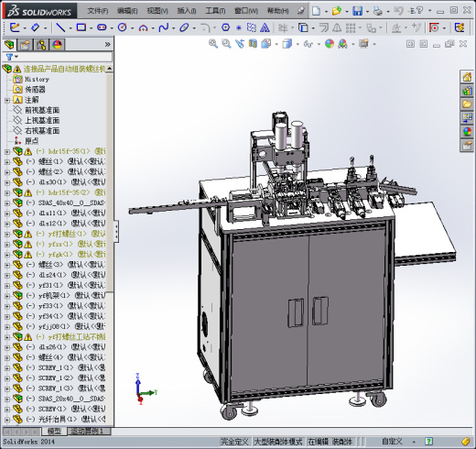Screen dimensions: 476x449
Task: Open the 工具(T) menu
Action: click(215, 11)
